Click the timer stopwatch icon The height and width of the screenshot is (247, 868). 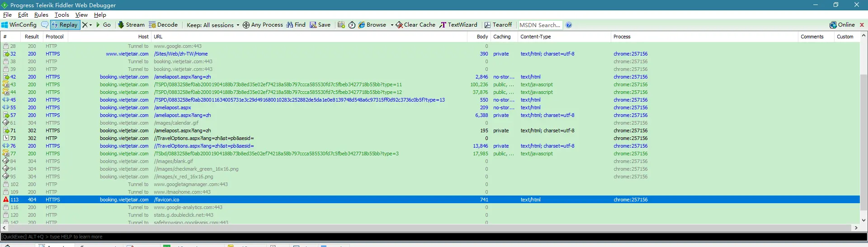(352, 25)
